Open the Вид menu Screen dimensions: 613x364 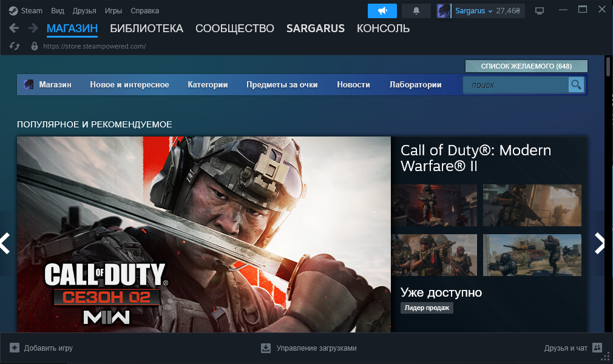pos(58,11)
